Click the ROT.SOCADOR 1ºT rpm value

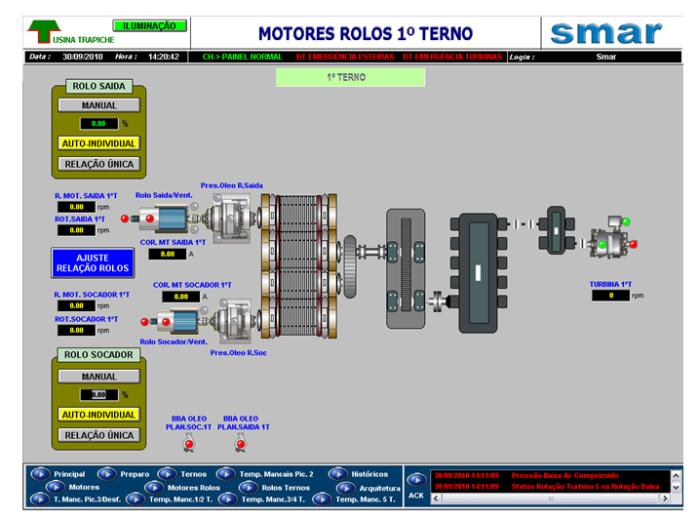coord(76,330)
